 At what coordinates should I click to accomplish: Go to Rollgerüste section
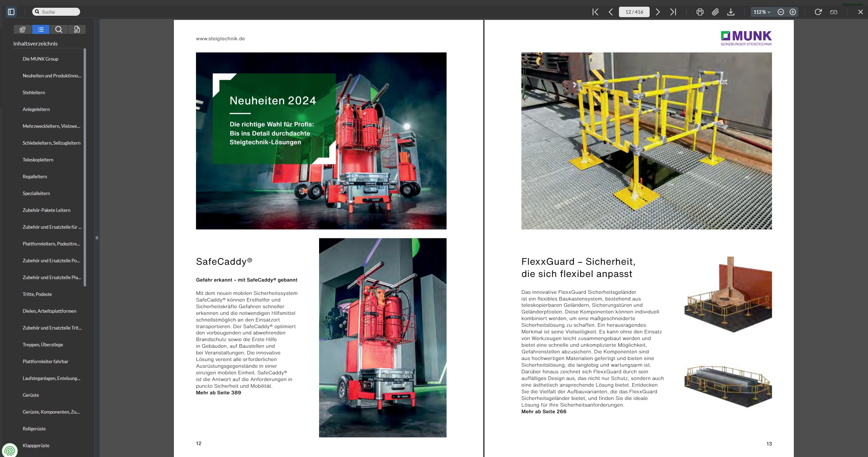coord(34,429)
